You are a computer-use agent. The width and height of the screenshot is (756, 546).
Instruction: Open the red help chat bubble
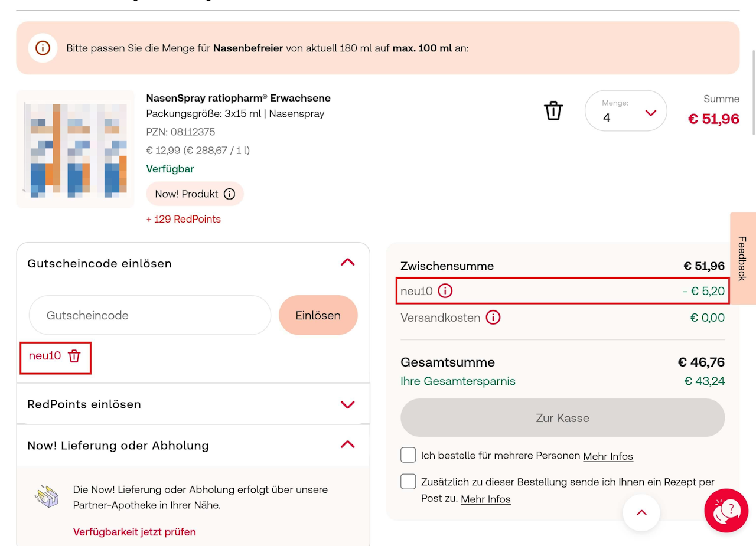coord(726,511)
